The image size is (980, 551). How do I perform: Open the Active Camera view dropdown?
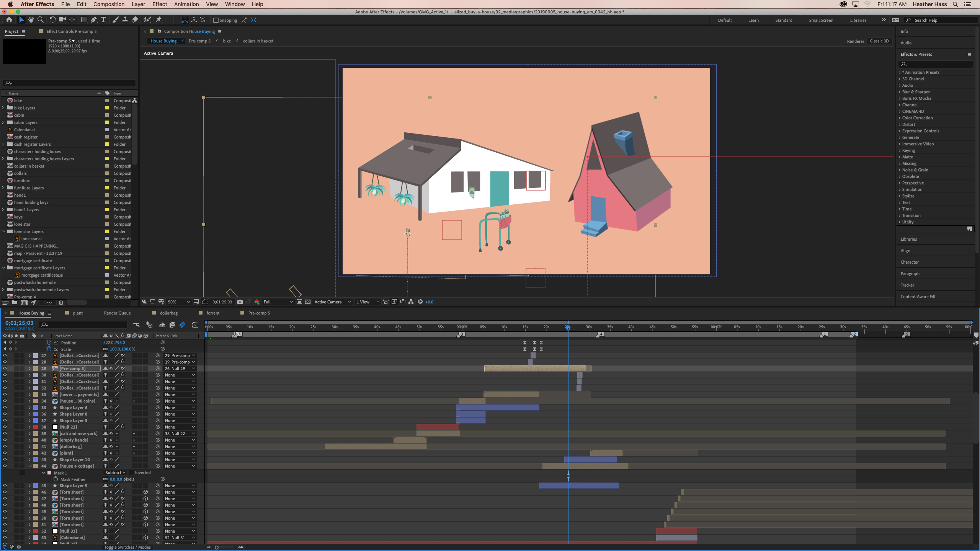(x=332, y=302)
